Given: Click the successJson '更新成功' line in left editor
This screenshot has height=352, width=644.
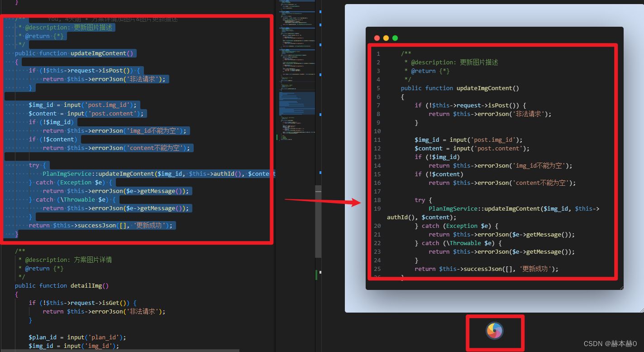Looking at the screenshot, I should [x=100, y=226].
